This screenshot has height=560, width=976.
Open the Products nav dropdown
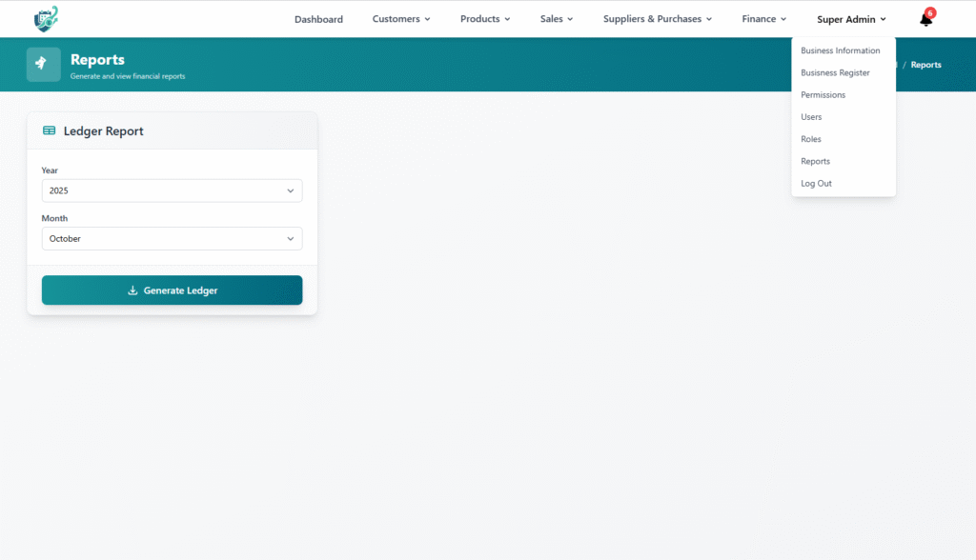[485, 19]
